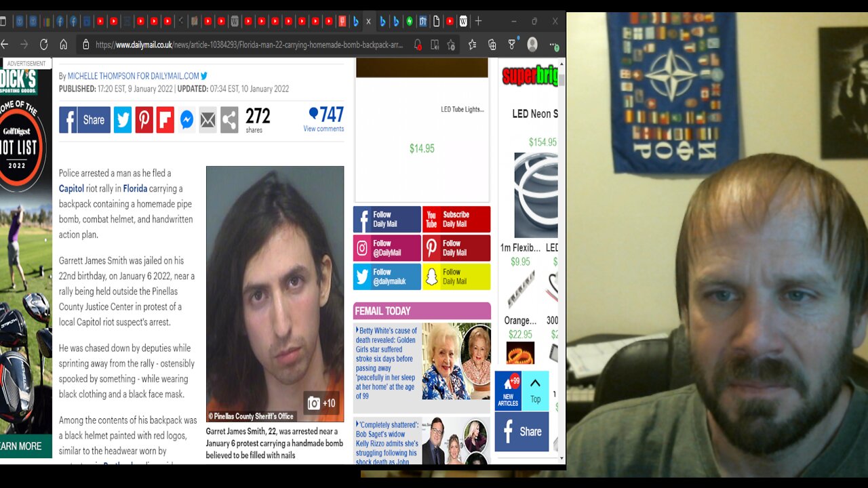Open the Garrett James Smith mugshot photo
Image resolution: width=868 pixels, height=488 pixels.
[275, 293]
